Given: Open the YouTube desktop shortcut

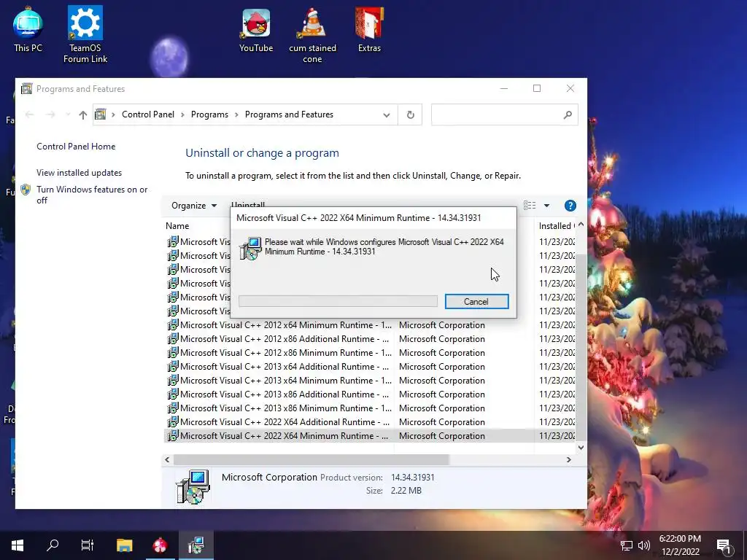Looking at the screenshot, I should tap(256, 29).
